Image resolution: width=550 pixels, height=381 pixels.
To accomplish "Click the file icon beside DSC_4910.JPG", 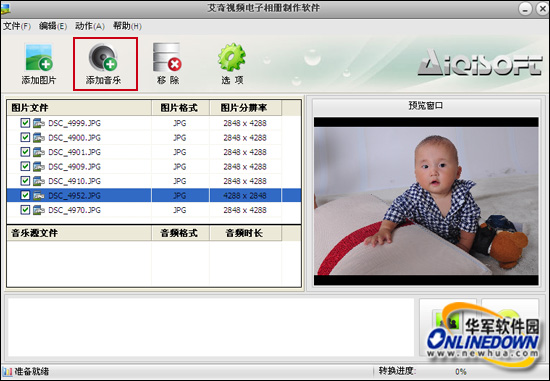I will point(39,181).
